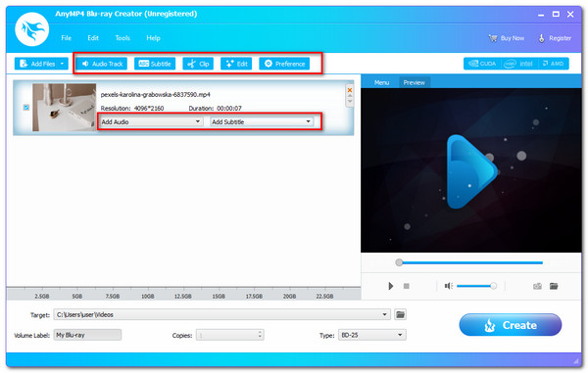The height and width of the screenshot is (373, 588).
Task: Mute the preview speaker icon
Action: point(448,286)
